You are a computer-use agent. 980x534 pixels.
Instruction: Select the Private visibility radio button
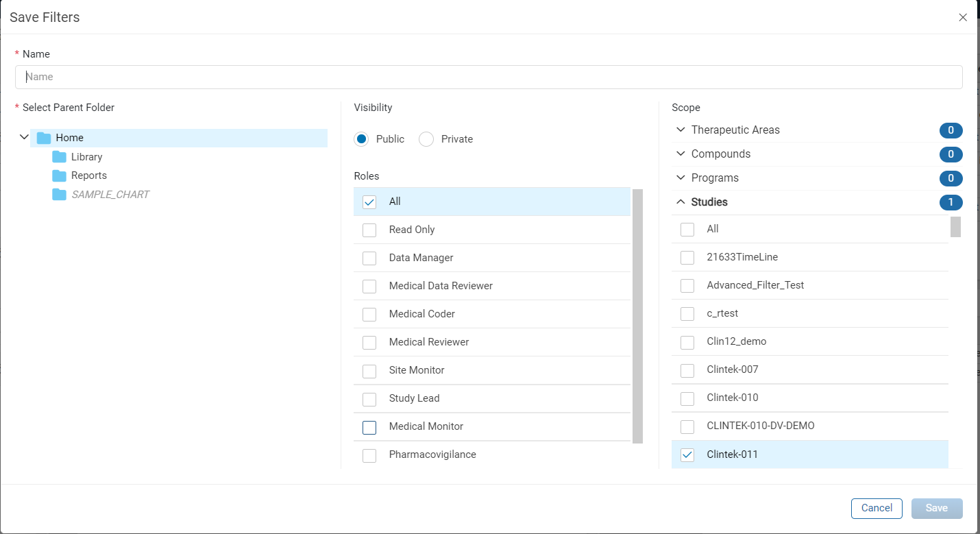coord(426,139)
